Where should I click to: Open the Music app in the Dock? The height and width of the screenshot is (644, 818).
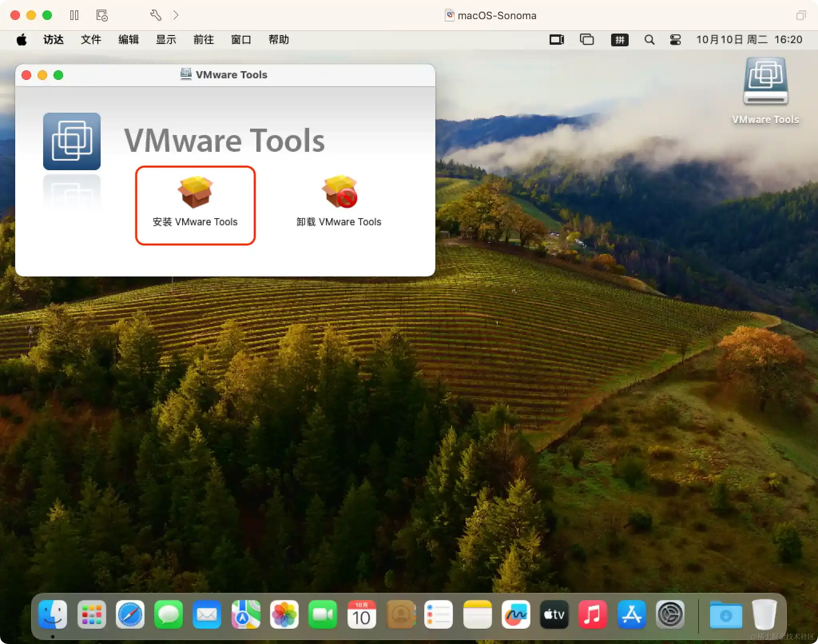(x=593, y=614)
